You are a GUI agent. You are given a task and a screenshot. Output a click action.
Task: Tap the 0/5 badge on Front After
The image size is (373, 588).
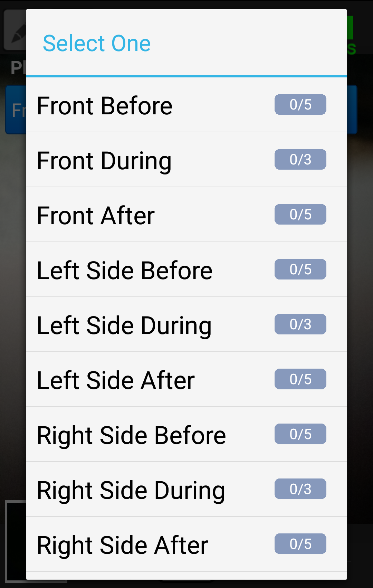(300, 214)
